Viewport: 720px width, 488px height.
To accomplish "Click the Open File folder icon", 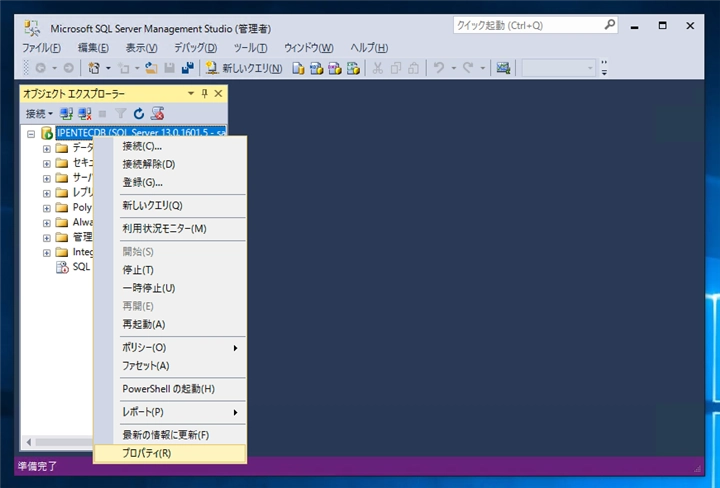I will click(x=151, y=68).
